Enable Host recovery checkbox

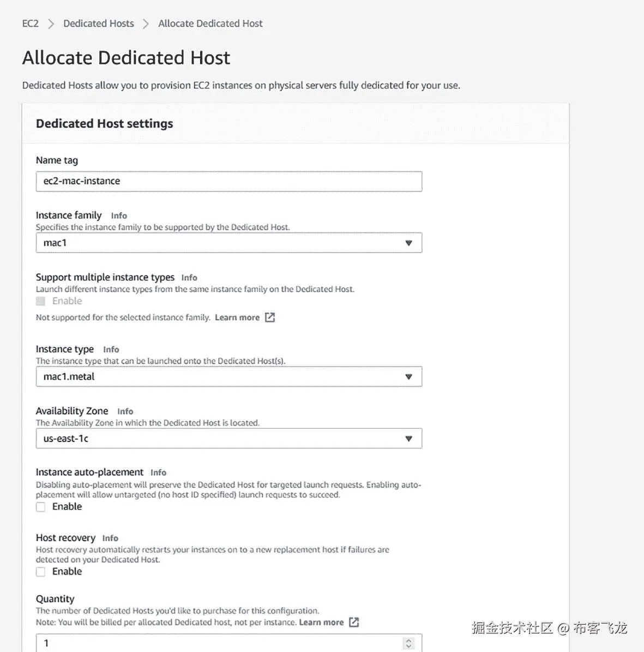pos(41,572)
